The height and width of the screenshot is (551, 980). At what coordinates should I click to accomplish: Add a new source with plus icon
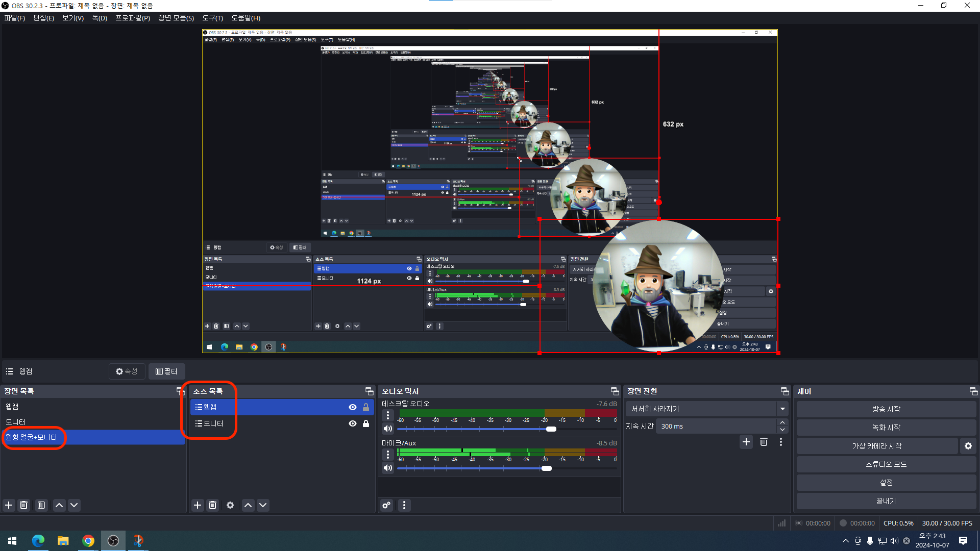(x=198, y=505)
